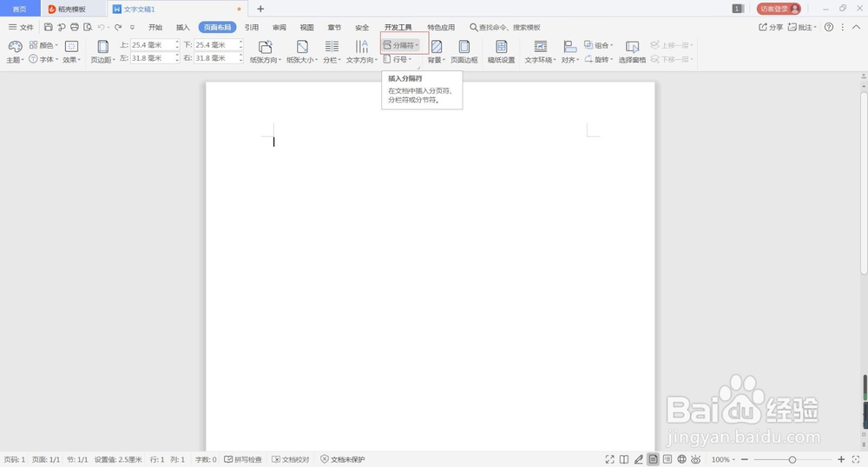The height and width of the screenshot is (467, 868).
Task: Click the 字数: 0 word count
Action: pyautogui.click(x=206, y=459)
